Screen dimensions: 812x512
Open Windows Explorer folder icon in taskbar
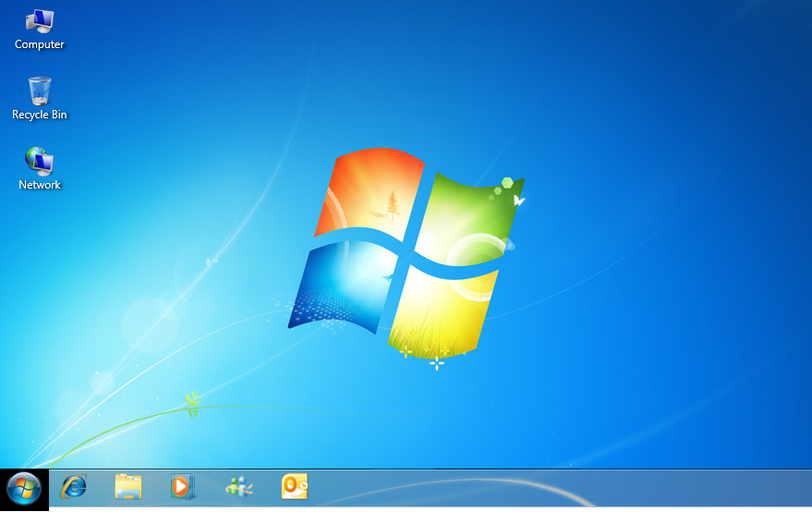point(128,486)
